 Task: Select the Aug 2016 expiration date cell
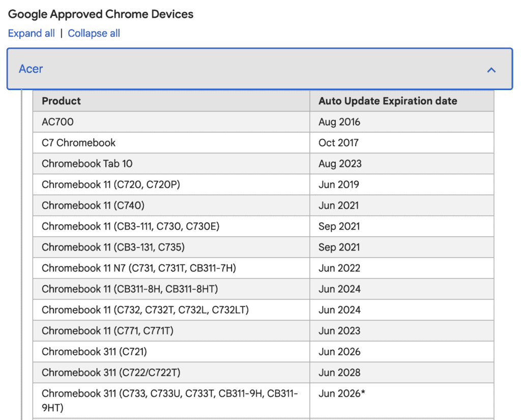[x=339, y=122]
